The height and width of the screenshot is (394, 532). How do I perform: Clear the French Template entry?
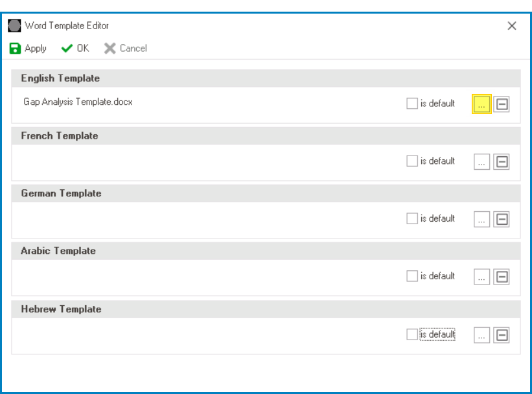point(502,161)
